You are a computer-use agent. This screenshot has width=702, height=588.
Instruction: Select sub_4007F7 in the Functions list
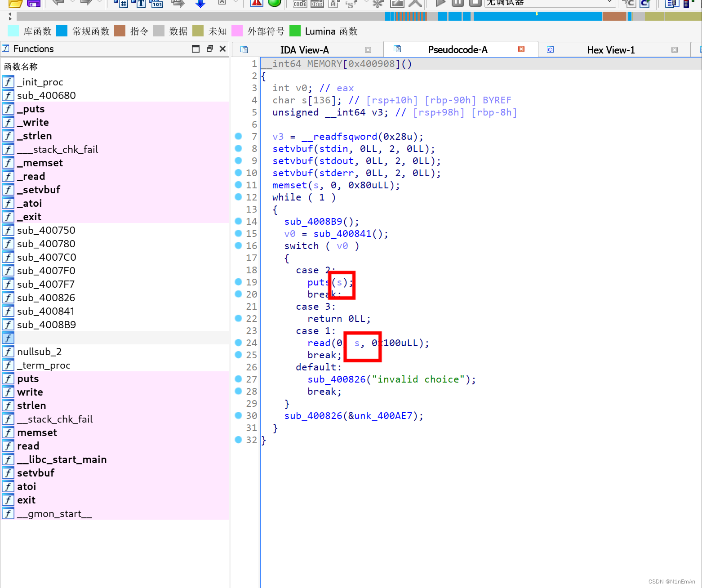(115, 284)
